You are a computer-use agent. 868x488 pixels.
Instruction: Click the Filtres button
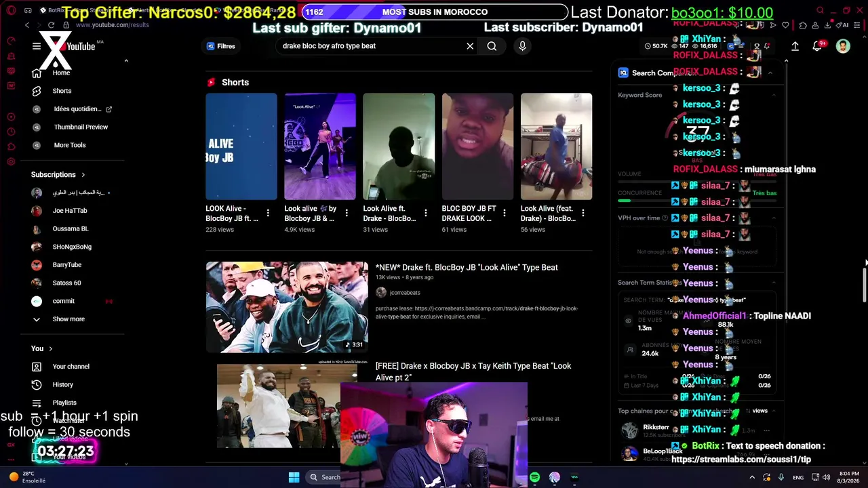221,46
